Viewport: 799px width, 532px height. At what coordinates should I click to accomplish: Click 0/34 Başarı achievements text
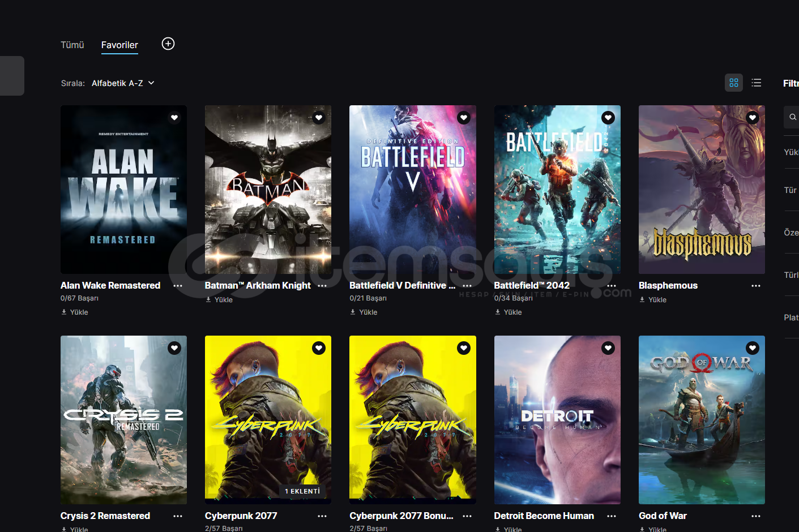[x=513, y=298]
